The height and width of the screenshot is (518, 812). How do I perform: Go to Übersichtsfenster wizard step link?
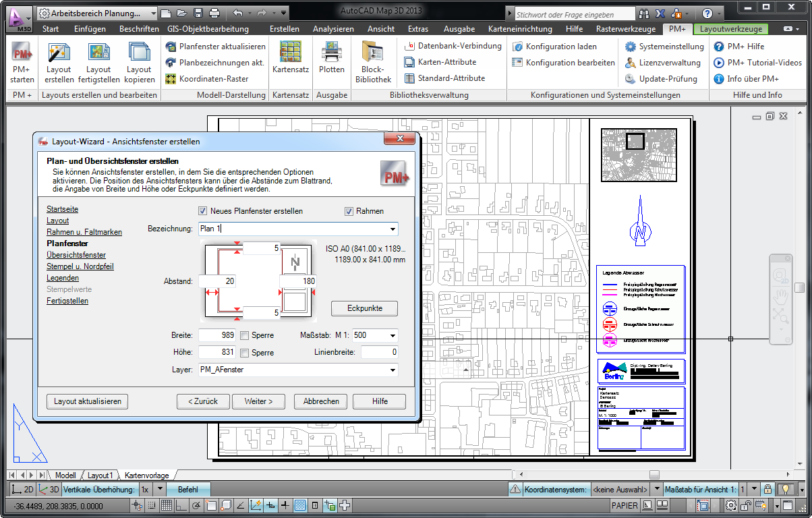[76, 255]
